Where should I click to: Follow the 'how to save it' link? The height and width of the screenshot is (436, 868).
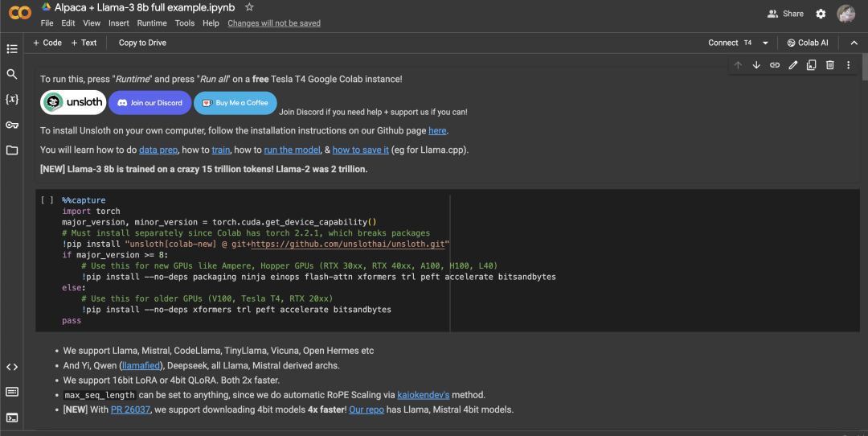click(360, 150)
